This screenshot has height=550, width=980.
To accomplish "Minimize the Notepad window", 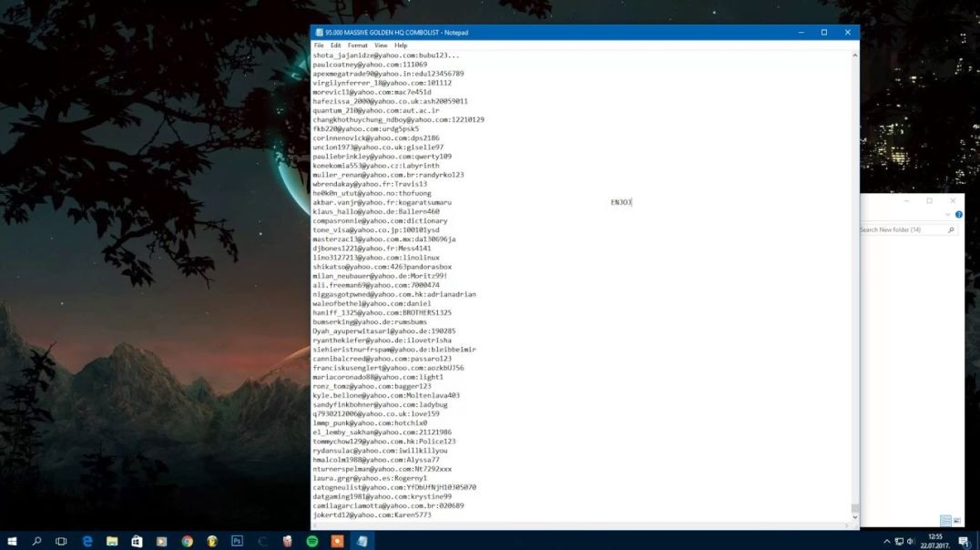I will click(x=801, y=33).
